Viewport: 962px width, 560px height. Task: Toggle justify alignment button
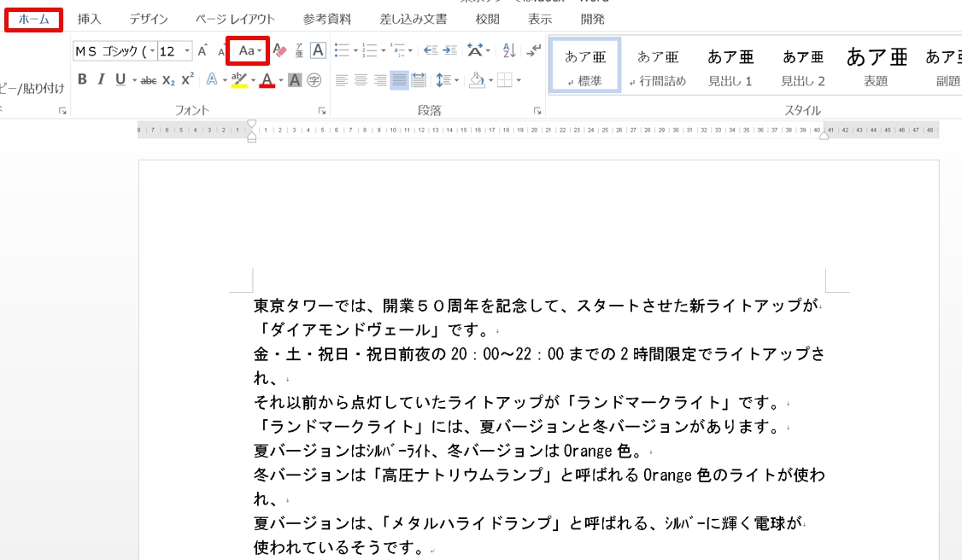399,80
